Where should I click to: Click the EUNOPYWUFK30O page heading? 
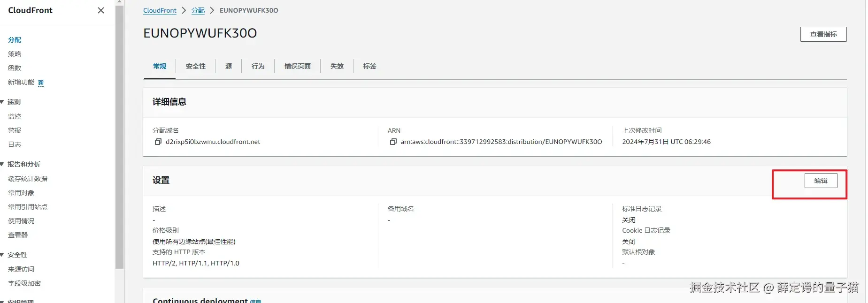pos(200,33)
